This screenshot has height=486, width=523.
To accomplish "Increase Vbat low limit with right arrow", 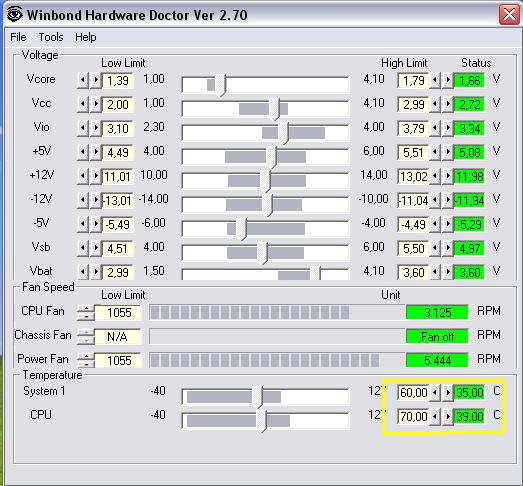I will pos(96,273).
